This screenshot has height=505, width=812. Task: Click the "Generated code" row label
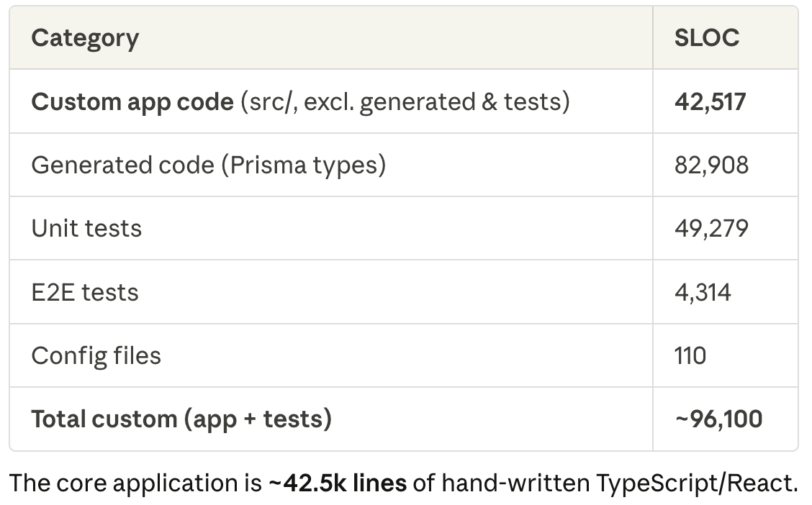[x=122, y=165]
